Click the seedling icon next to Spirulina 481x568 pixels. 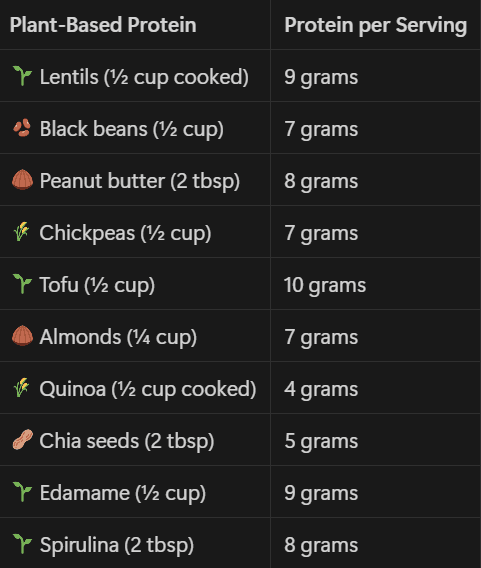[x=22, y=543]
